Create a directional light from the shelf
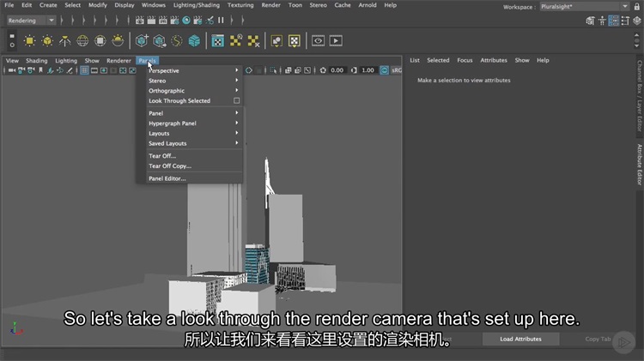 pyautogui.click(x=47, y=40)
